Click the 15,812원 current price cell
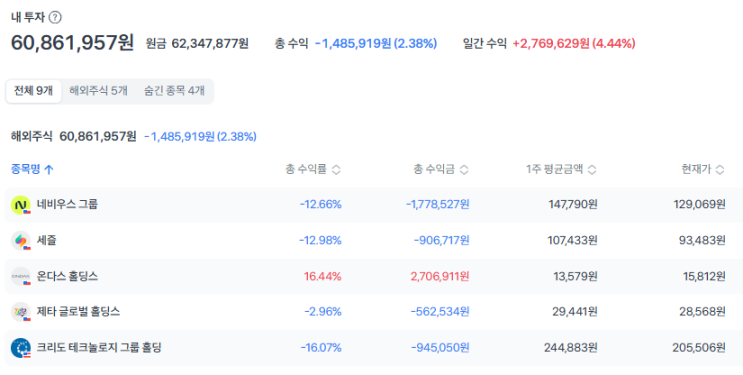 [x=703, y=276]
